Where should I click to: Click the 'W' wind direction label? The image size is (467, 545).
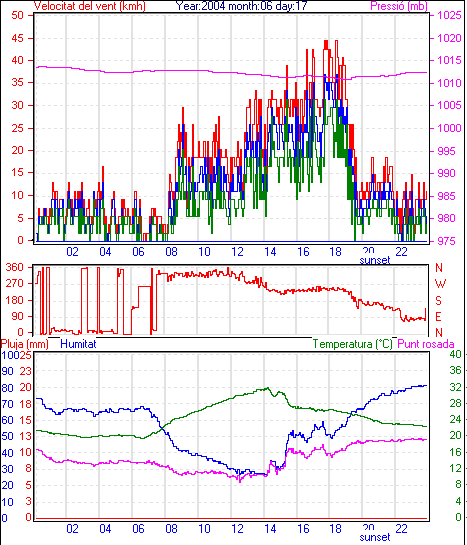(440, 284)
